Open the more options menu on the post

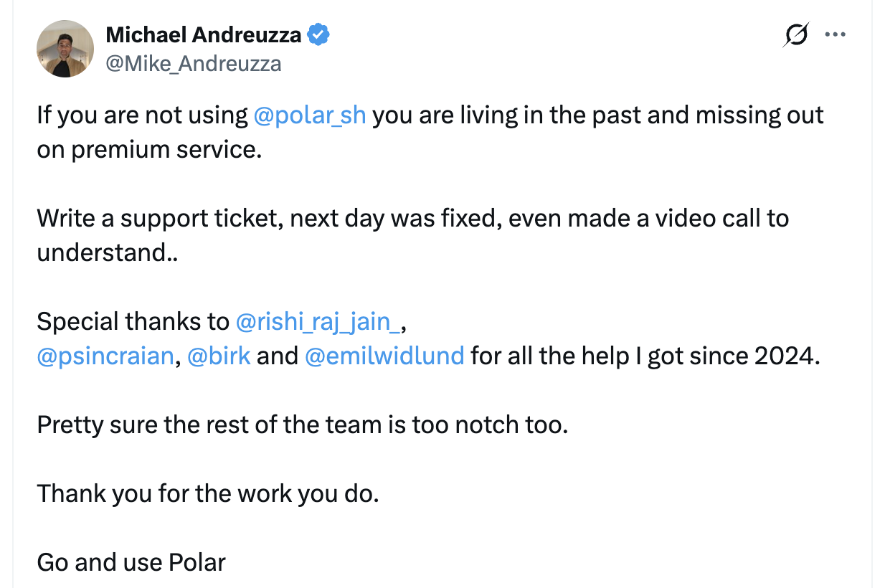click(x=835, y=34)
